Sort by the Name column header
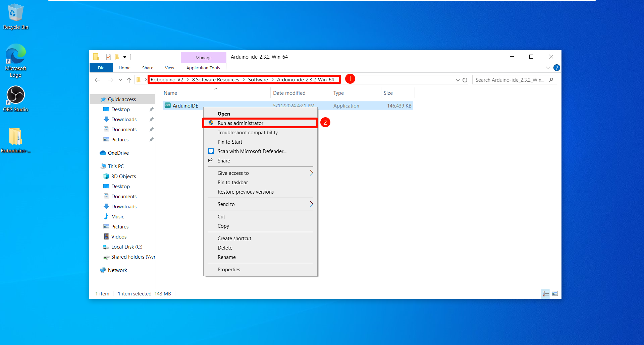 click(216, 93)
